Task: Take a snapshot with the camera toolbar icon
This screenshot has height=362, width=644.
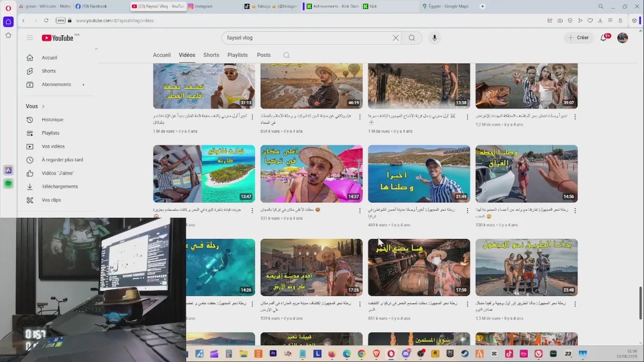Action: coord(560,21)
